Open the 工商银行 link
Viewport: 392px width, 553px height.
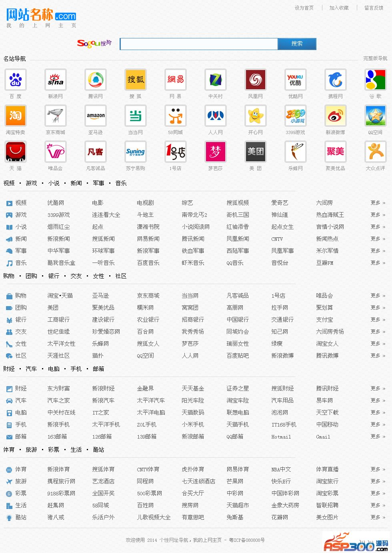[58, 320]
